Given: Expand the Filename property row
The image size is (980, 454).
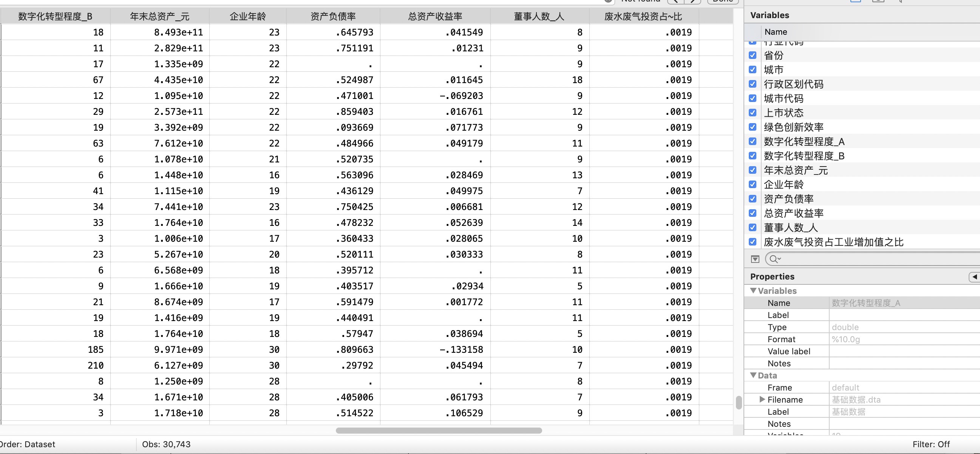Looking at the screenshot, I should click(762, 399).
